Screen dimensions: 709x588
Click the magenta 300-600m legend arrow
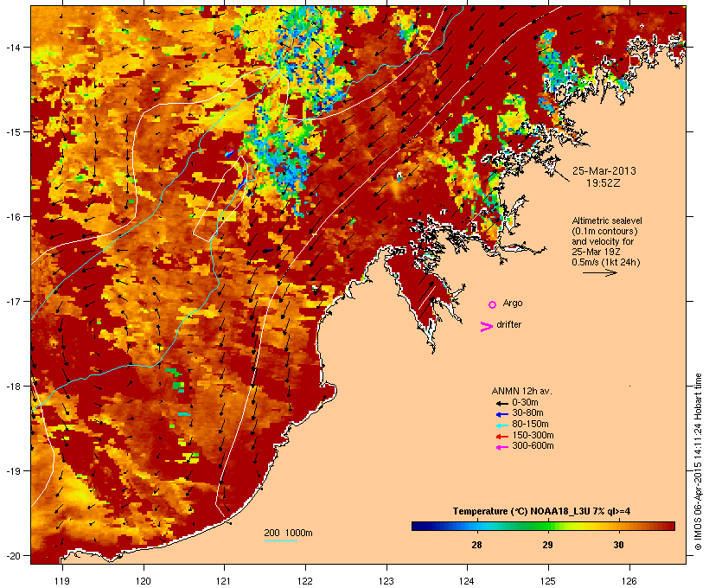(x=501, y=447)
